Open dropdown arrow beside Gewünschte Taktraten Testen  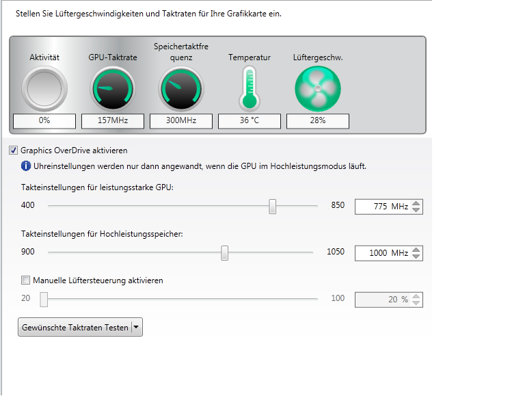coord(137,328)
